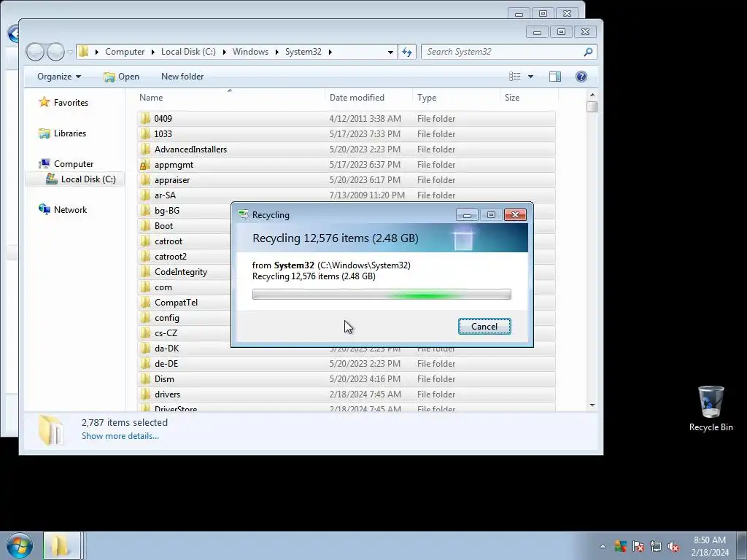Select the Boot folder name
Viewport: 747px width, 560px height.
[x=163, y=226]
